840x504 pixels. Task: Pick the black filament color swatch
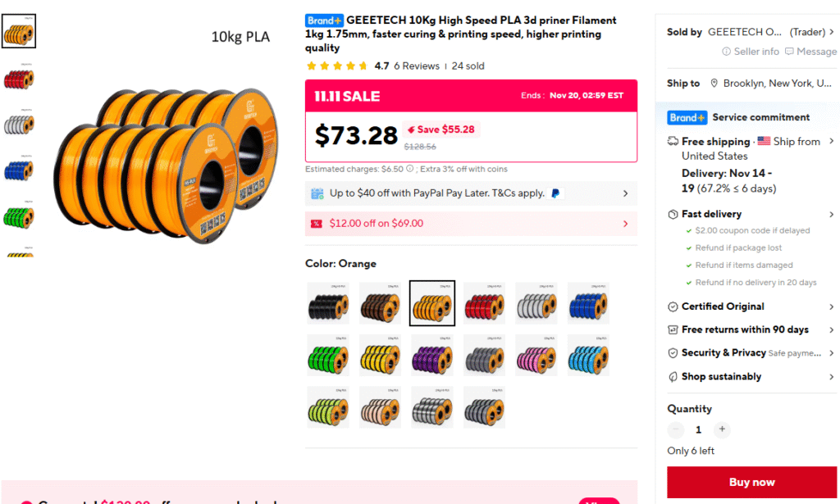click(x=328, y=303)
